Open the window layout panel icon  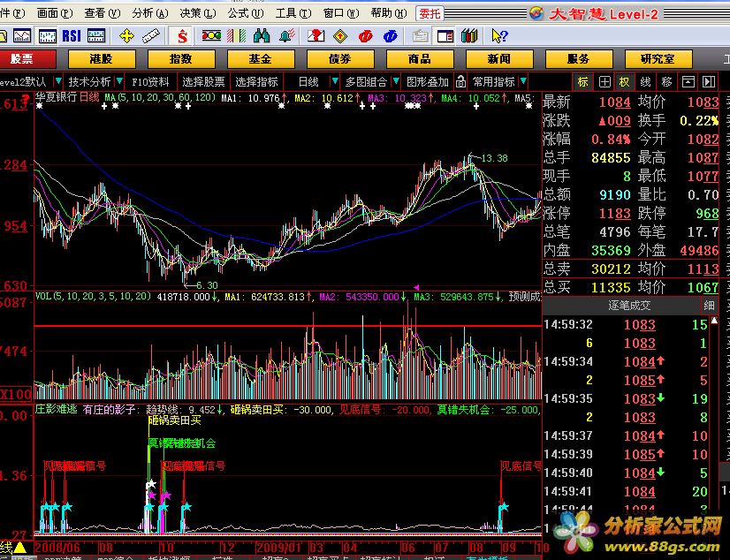[x=445, y=36]
